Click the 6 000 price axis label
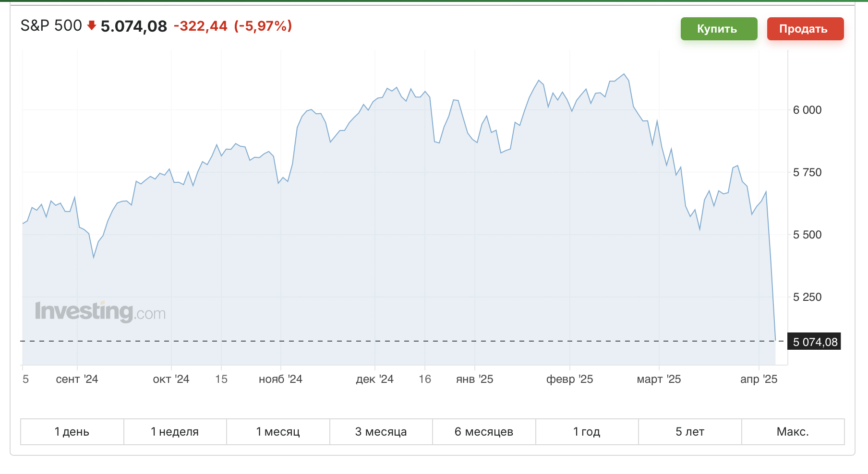Viewport: 868px width, 474px height. tap(807, 110)
